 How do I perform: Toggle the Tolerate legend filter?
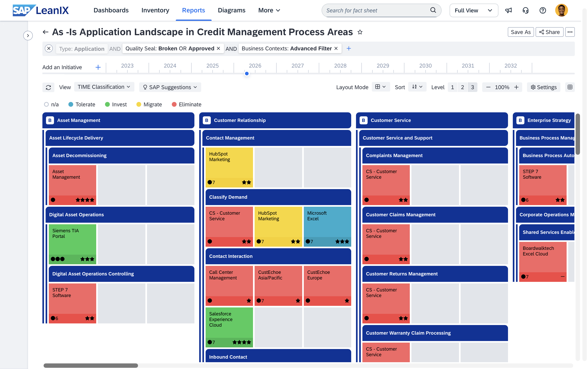coord(82,105)
